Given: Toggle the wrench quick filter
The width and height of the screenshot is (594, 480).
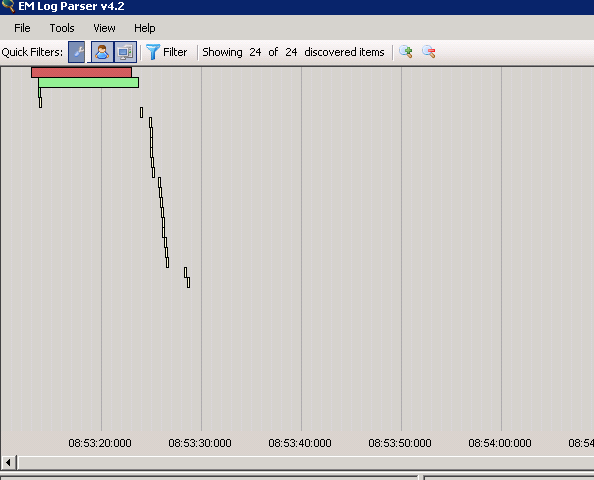Looking at the screenshot, I should 77,52.
